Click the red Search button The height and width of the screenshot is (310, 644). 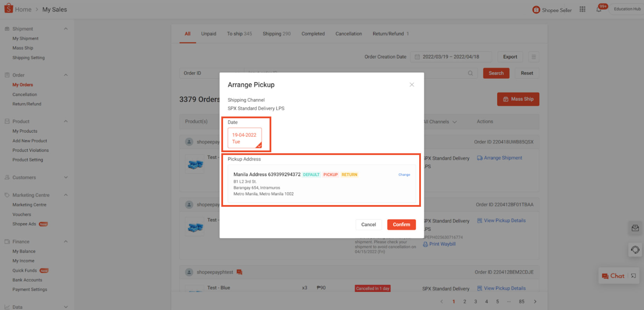(x=496, y=73)
